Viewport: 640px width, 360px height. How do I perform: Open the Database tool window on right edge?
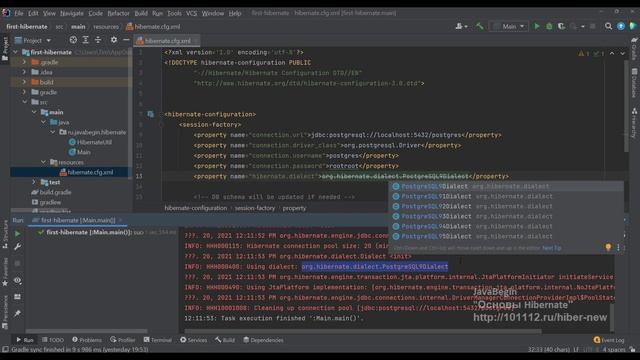(634, 83)
